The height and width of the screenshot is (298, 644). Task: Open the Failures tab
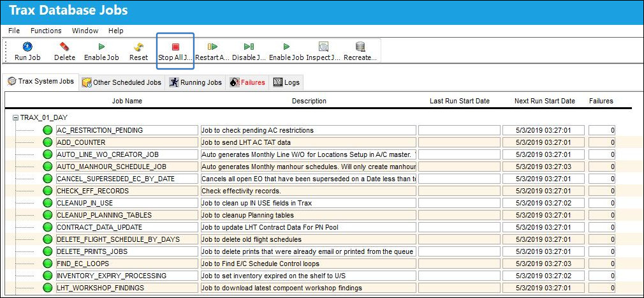coord(247,82)
